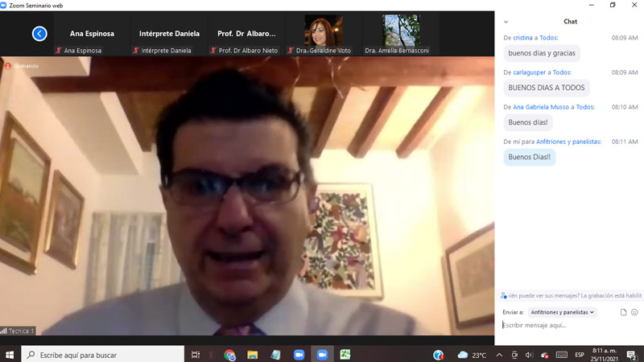Open the touch keyboard tray icon
The image size is (644, 362).
561,355
